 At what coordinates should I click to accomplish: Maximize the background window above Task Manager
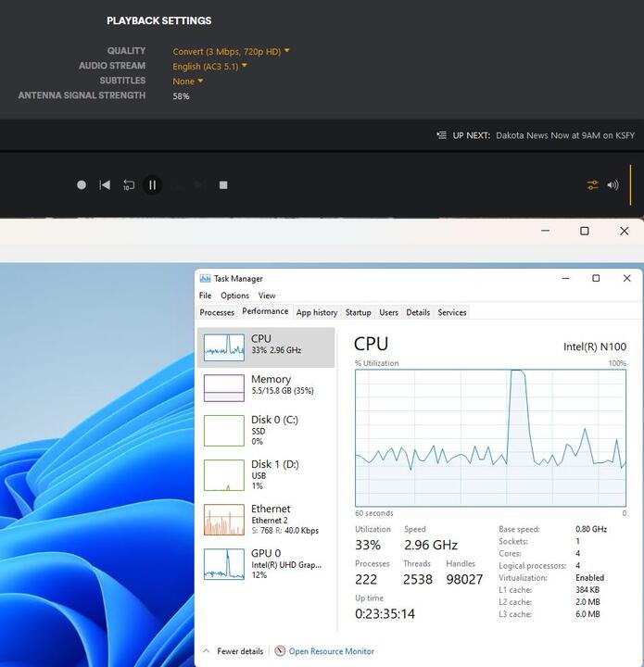[585, 231]
